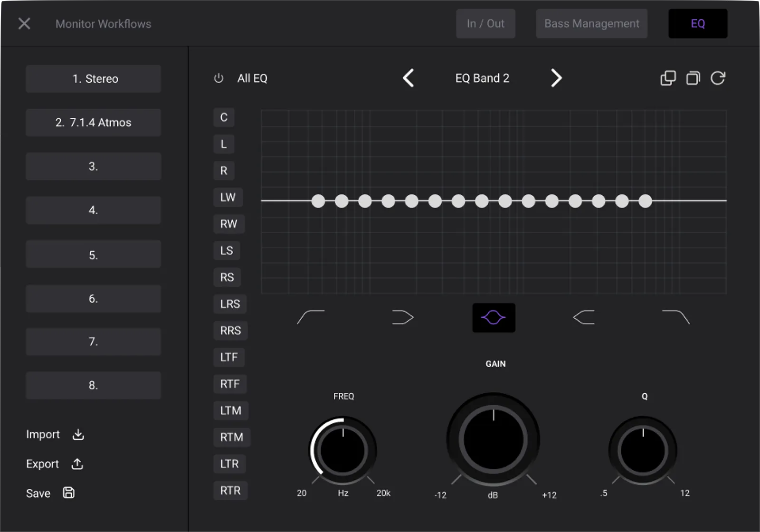Click the copy EQ settings icon

pyautogui.click(x=668, y=78)
